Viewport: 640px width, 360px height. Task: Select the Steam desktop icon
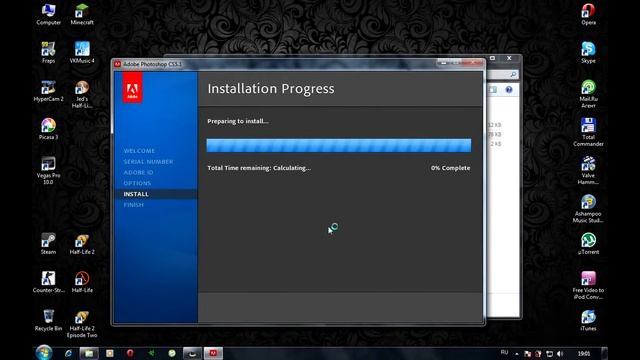pos(48,244)
